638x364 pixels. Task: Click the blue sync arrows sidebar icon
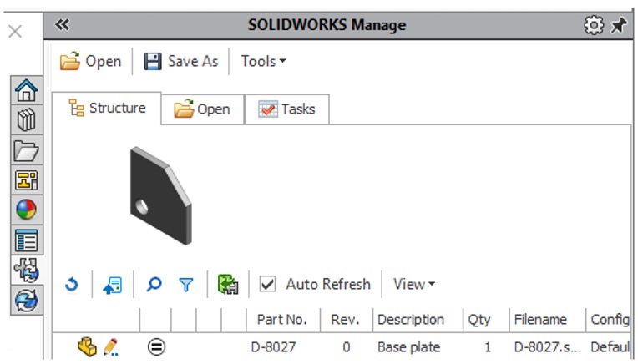point(27,300)
